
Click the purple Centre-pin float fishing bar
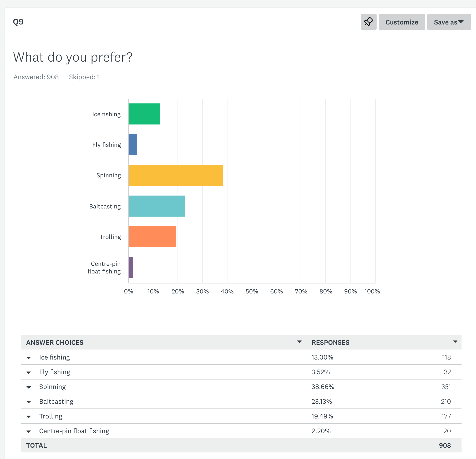click(x=131, y=268)
